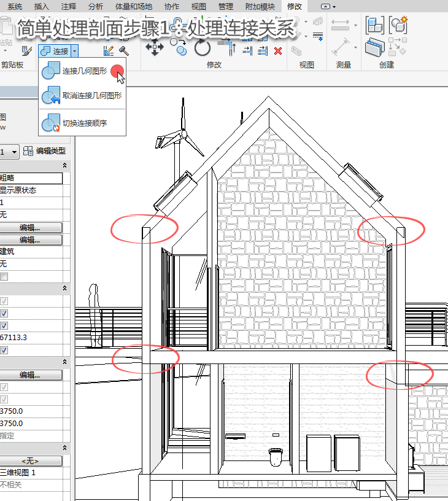Click the 连接 Join geometry button
The width and height of the screenshot is (448, 501).
coord(55,51)
